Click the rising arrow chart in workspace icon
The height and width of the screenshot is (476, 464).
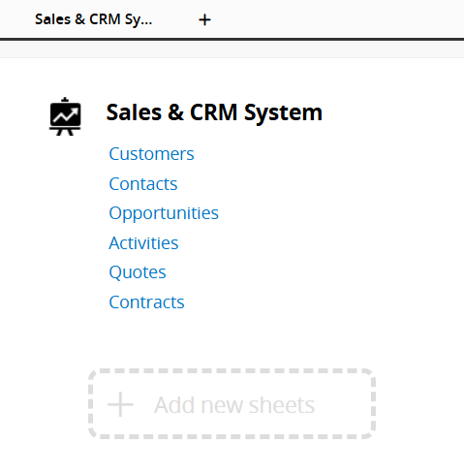click(65, 115)
